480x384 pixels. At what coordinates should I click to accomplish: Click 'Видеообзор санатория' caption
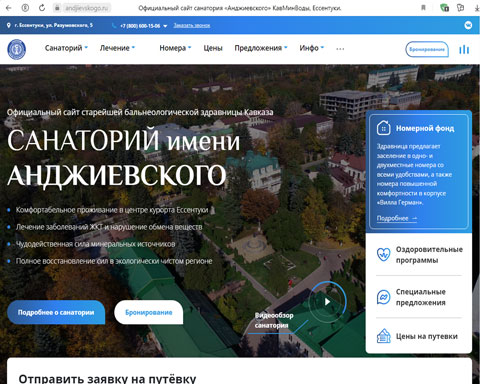(x=274, y=320)
